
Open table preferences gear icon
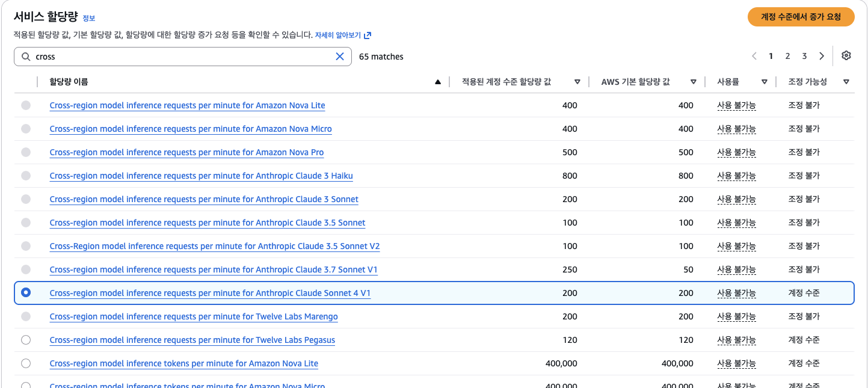846,56
